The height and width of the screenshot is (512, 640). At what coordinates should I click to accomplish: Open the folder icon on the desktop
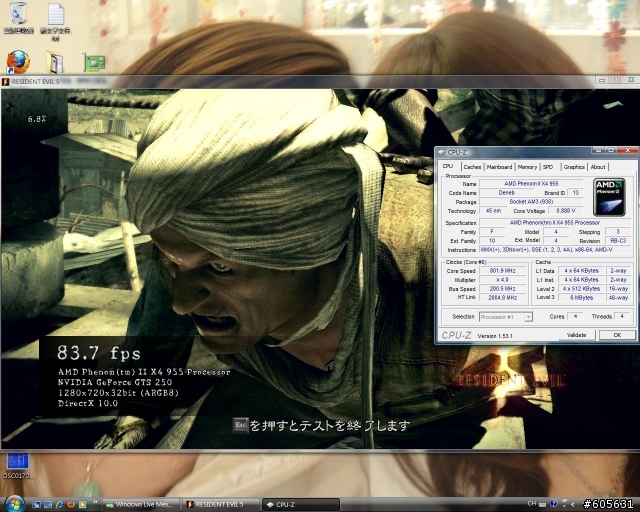tap(55, 62)
